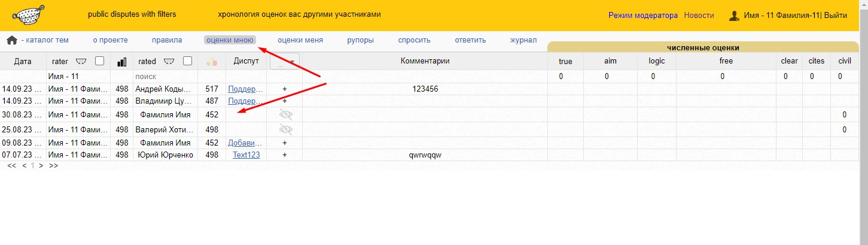Click the численные оценки group header
The width and height of the screenshot is (868, 245).
[703, 47]
